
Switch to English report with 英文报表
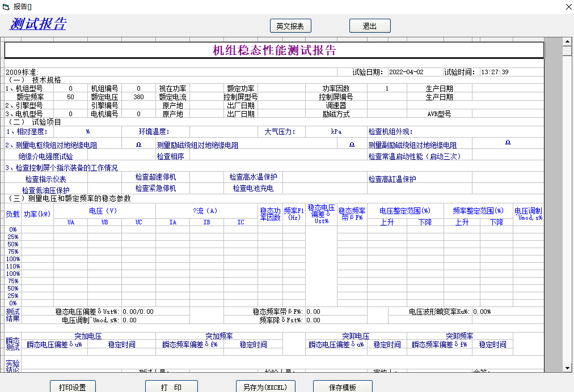click(290, 26)
